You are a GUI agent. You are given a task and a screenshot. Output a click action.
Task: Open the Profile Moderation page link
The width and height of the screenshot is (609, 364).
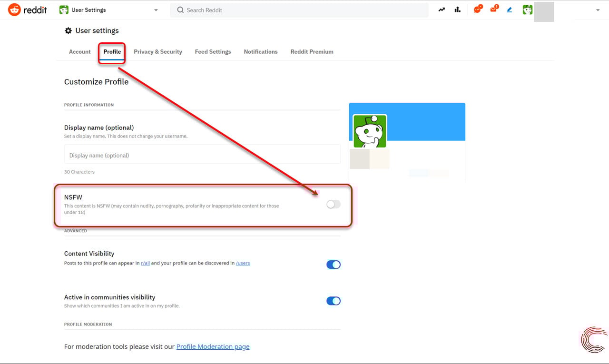(x=213, y=347)
